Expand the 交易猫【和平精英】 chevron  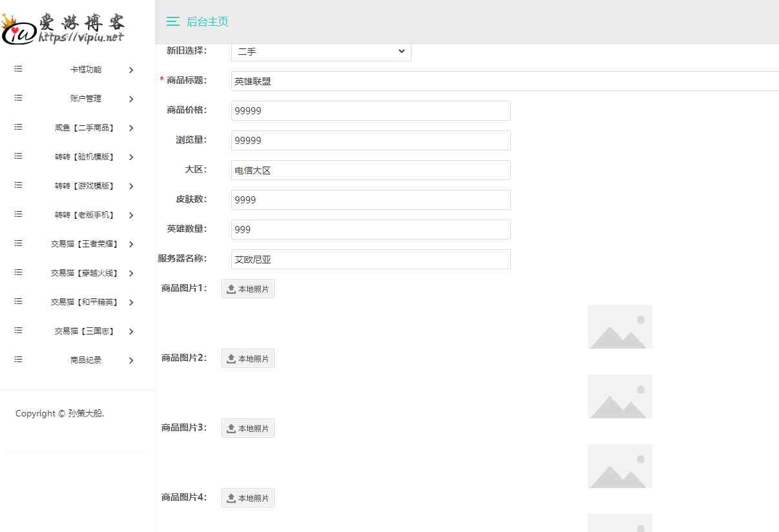(x=131, y=302)
